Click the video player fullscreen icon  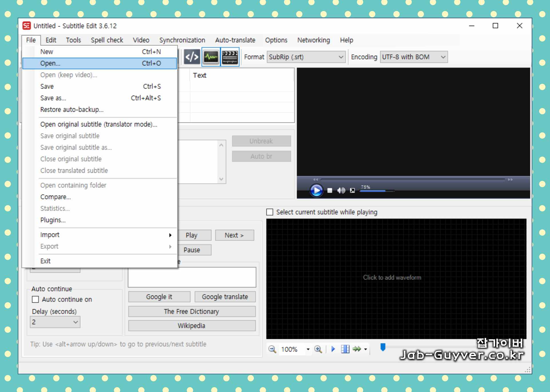[352, 190]
